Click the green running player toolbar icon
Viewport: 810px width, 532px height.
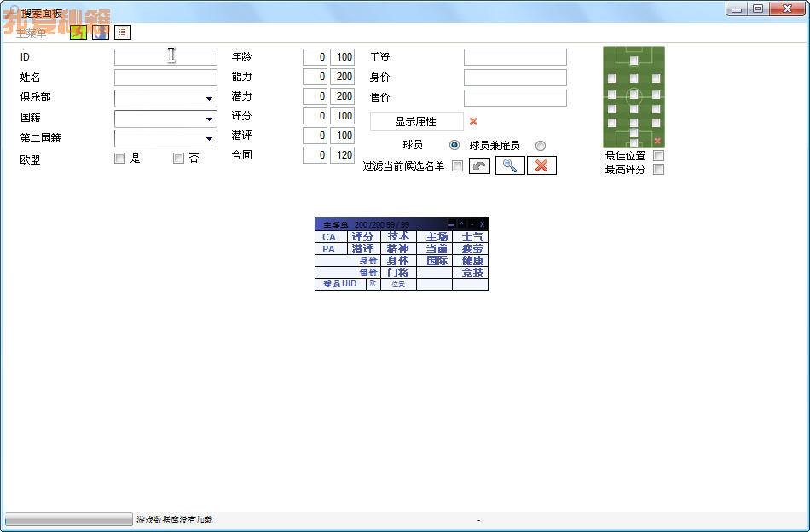[78, 32]
